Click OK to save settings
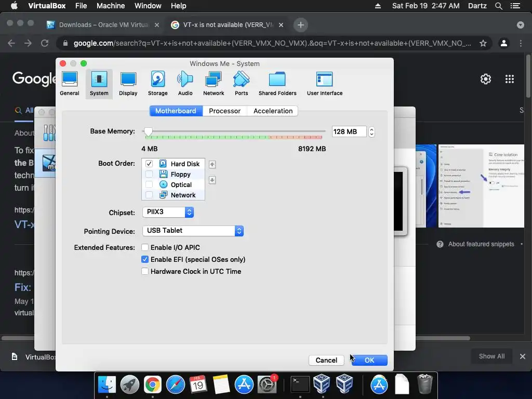This screenshot has height=399, width=532. [369, 360]
